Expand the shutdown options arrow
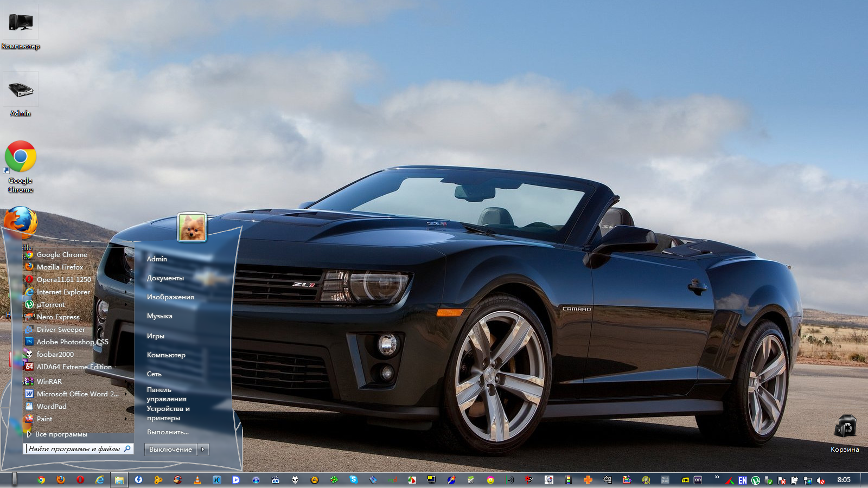868x488 pixels. [203, 449]
